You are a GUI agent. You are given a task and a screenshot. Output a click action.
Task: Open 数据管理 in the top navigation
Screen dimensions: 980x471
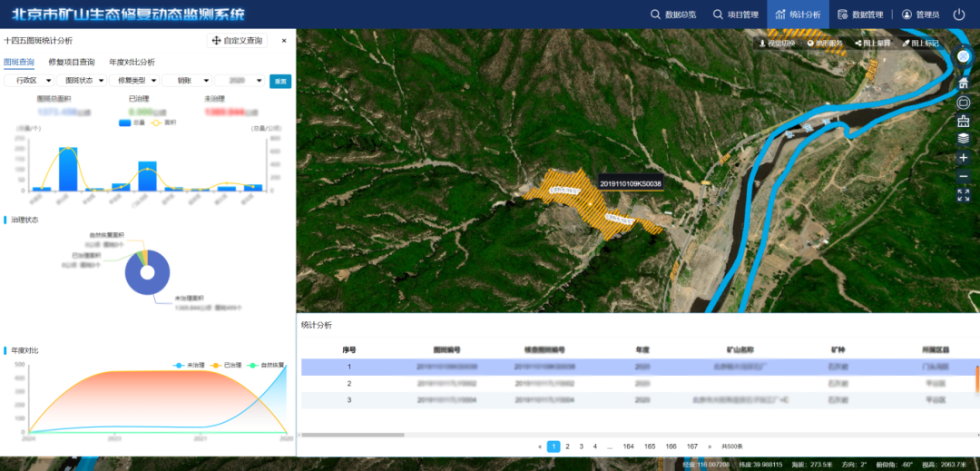tap(860, 15)
